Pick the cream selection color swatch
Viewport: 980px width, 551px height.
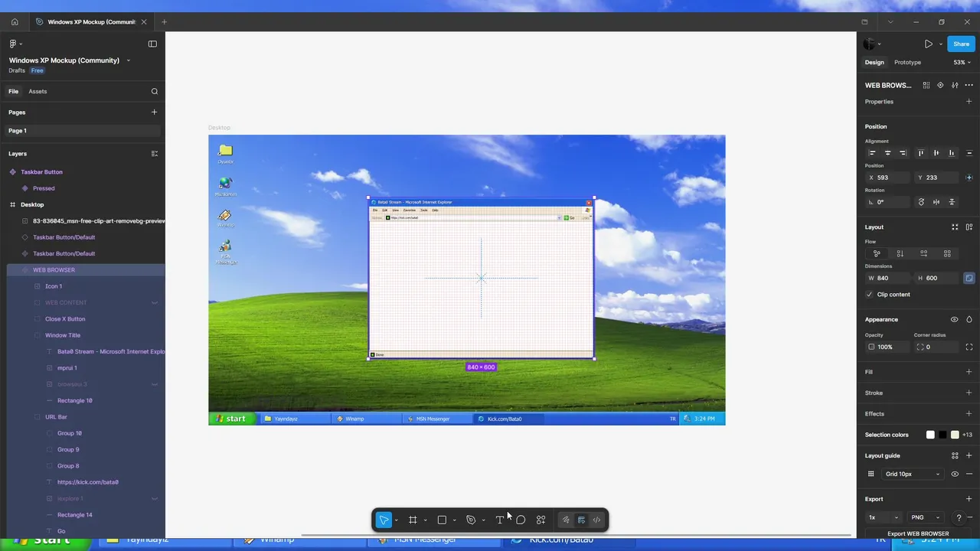(955, 435)
